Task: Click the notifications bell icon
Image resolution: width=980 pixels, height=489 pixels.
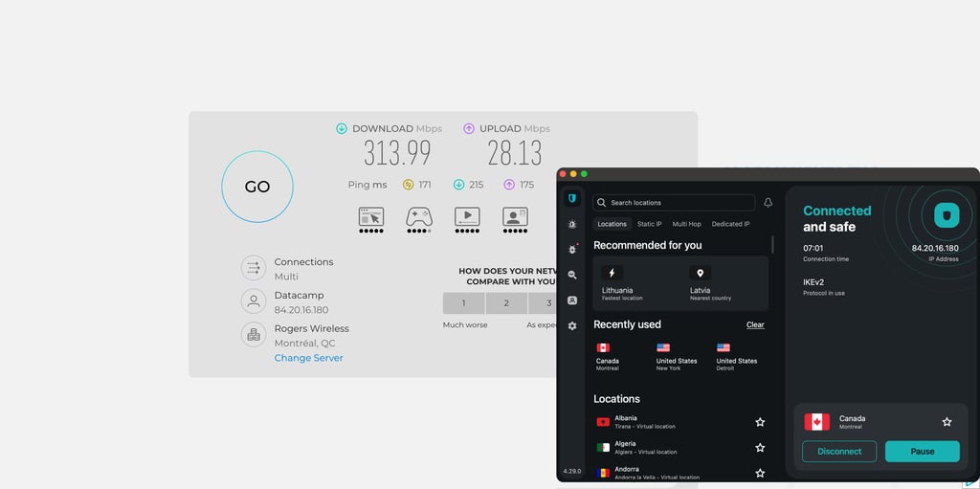Action: pyautogui.click(x=768, y=203)
